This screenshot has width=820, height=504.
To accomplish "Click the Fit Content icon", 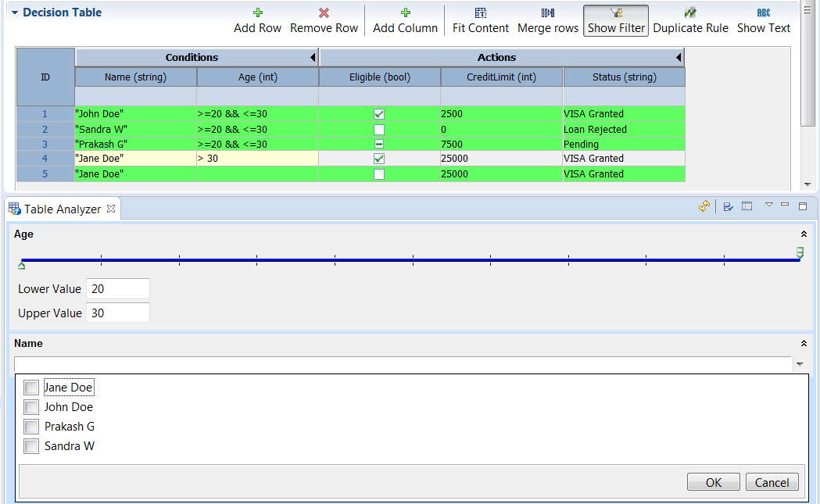I will click(x=481, y=13).
